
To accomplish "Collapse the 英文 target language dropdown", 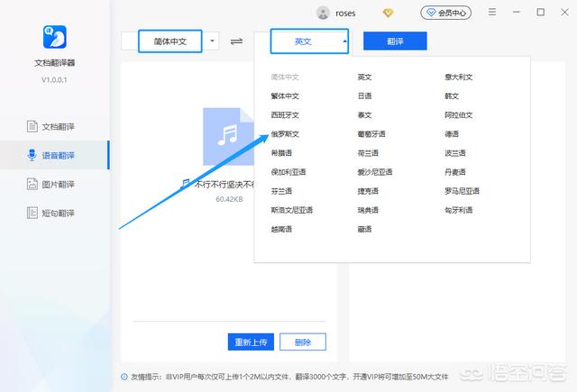I will [x=343, y=41].
